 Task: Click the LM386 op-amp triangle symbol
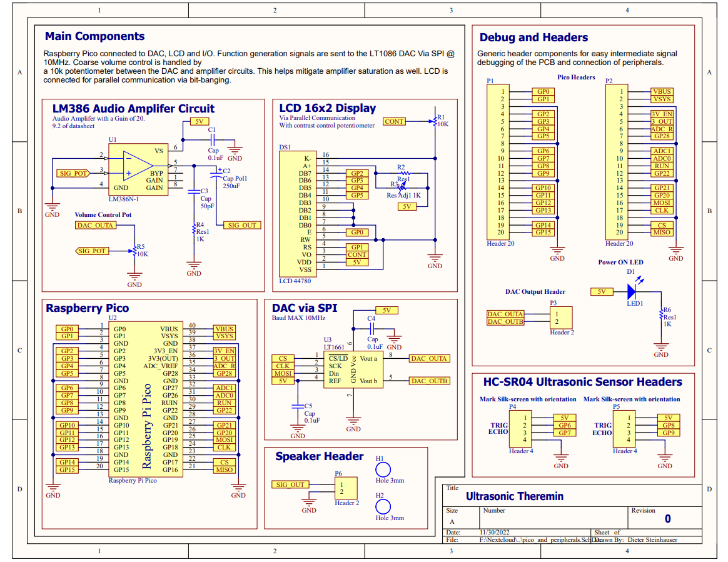click(138, 166)
